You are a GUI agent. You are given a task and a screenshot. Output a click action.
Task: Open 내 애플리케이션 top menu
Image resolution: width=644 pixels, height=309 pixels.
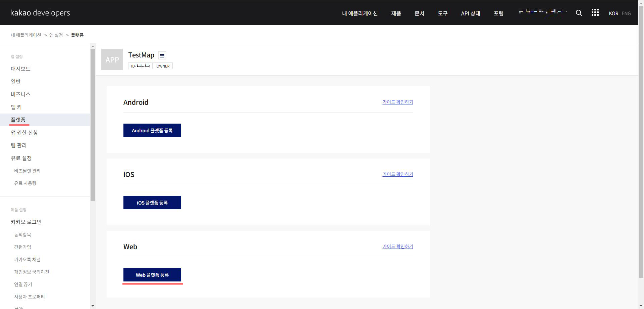[360, 13]
